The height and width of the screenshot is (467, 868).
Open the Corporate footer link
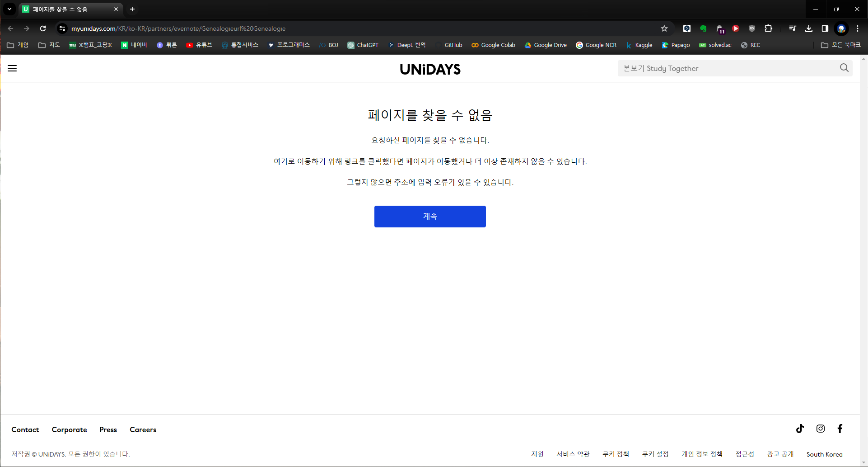click(x=69, y=429)
